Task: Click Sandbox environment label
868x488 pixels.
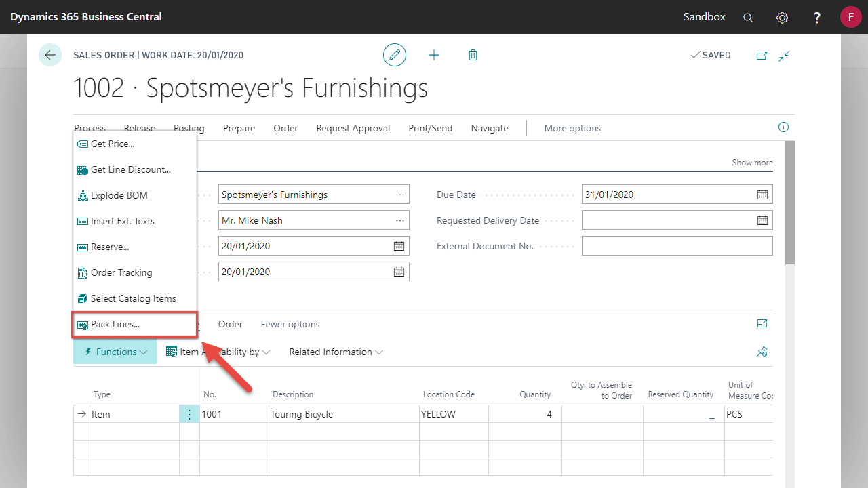Action: click(705, 17)
